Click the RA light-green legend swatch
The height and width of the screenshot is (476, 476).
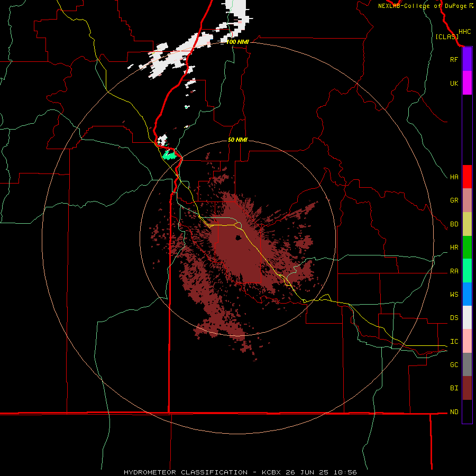(467, 271)
